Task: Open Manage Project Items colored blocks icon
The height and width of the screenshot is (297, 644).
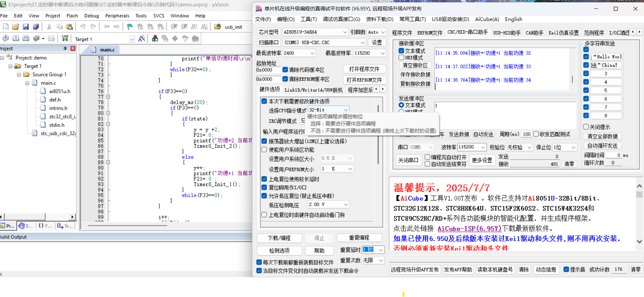Action: click(155, 38)
